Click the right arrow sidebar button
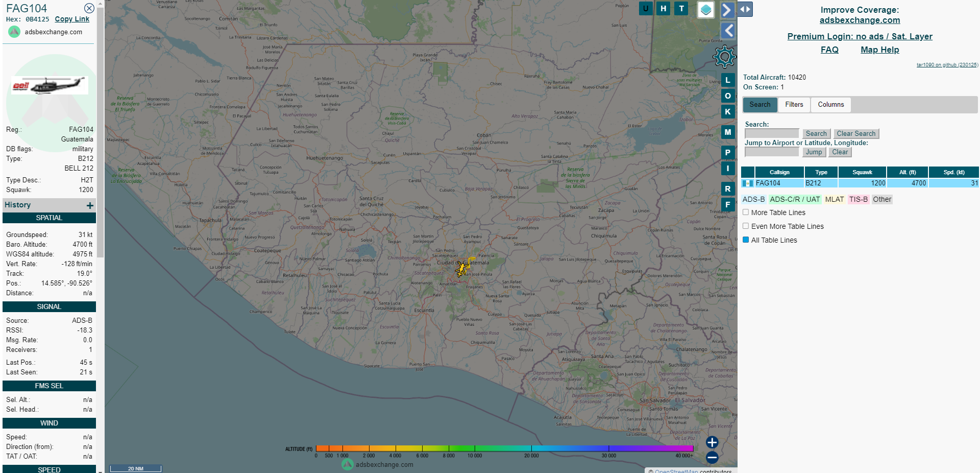Image resolution: width=980 pixels, height=473 pixels. pos(727,10)
